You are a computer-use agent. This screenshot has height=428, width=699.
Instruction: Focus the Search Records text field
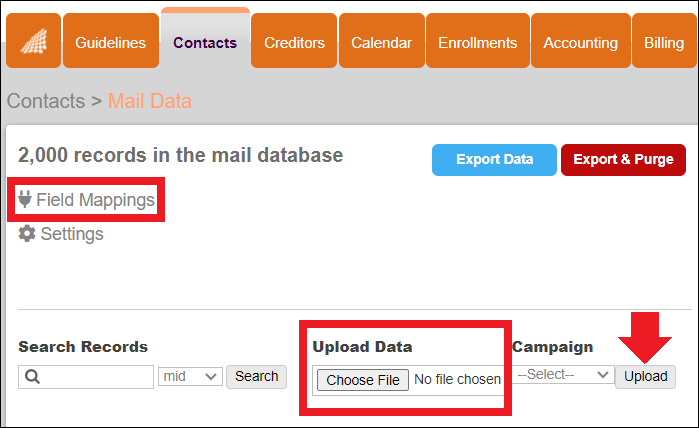tap(86, 377)
